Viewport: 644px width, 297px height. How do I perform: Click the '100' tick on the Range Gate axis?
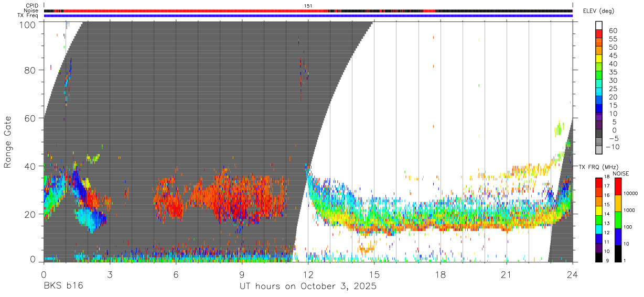(28, 24)
